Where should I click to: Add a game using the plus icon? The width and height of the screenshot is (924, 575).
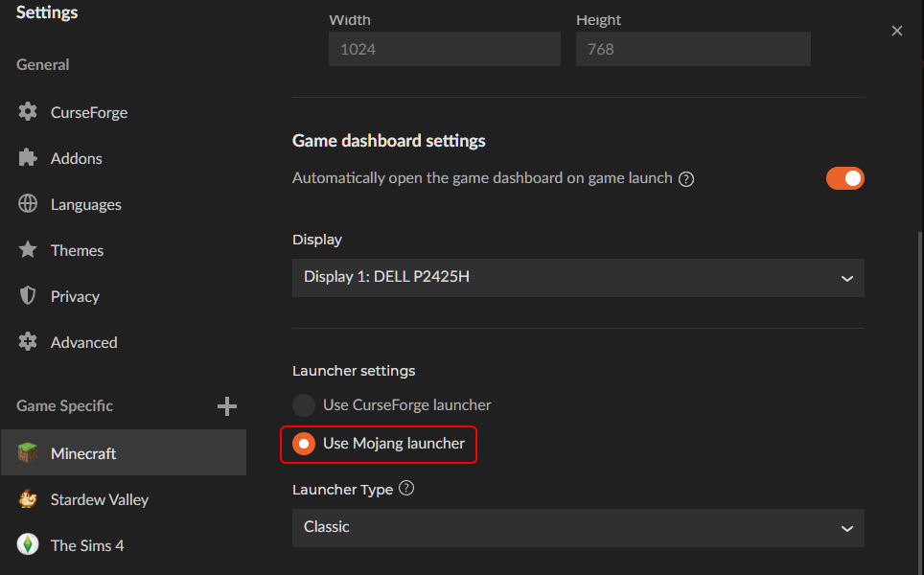(x=227, y=406)
